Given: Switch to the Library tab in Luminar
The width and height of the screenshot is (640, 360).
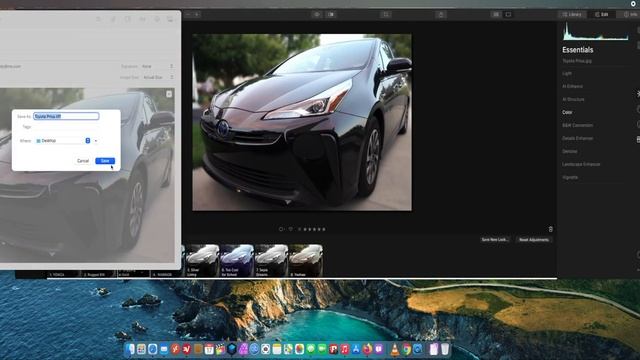Looking at the screenshot, I should pyautogui.click(x=572, y=14).
